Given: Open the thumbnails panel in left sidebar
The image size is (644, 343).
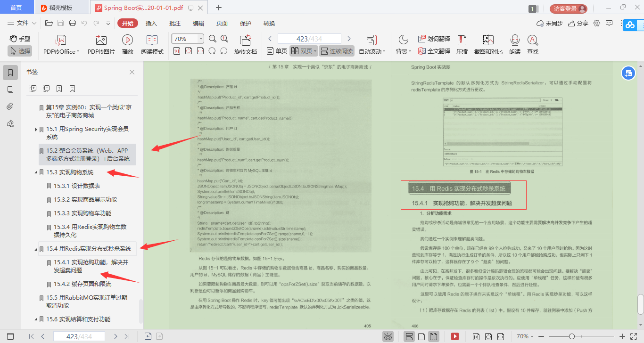Looking at the screenshot, I should point(10,90).
